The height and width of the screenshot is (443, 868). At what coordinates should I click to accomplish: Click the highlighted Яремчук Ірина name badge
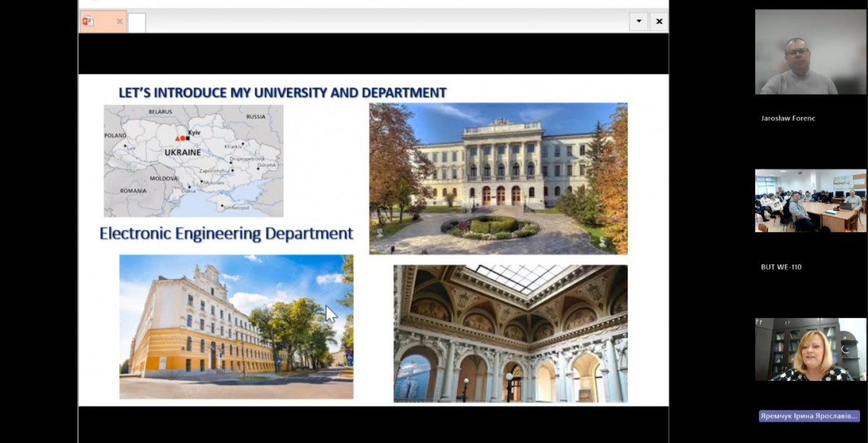tap(809, 416)
